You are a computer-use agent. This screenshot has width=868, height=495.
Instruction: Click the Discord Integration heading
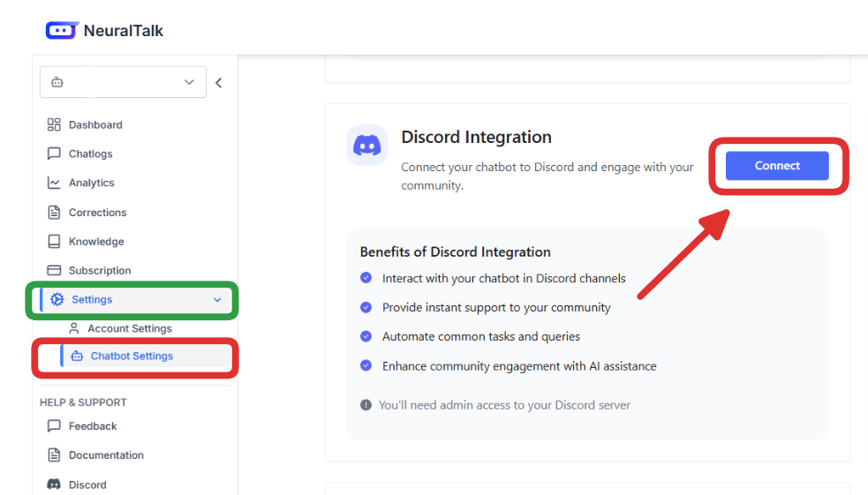[x=476, y=137]
